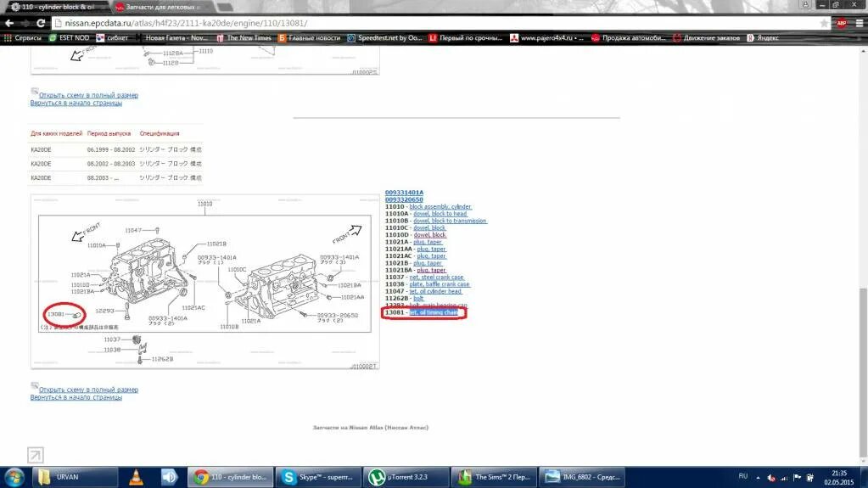
Task: Open part number link 0093320650
Action: tap(404, 199)
